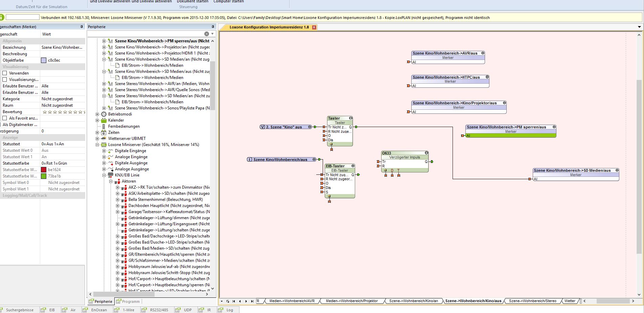This screenshot has width=644, height=313.
Task: Click the Kalender icon in Peripherie tree
Action: 104,120
